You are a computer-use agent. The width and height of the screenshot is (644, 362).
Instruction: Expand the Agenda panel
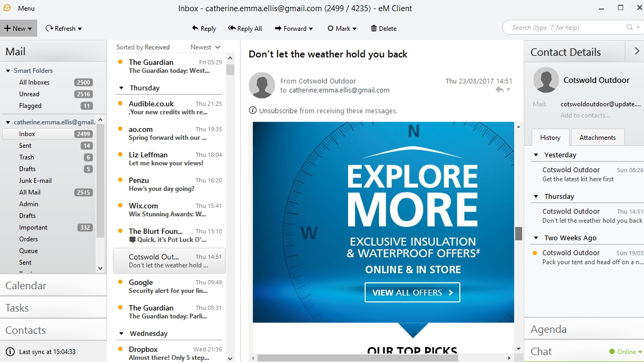pyautogui.click(x=584, y=329)
